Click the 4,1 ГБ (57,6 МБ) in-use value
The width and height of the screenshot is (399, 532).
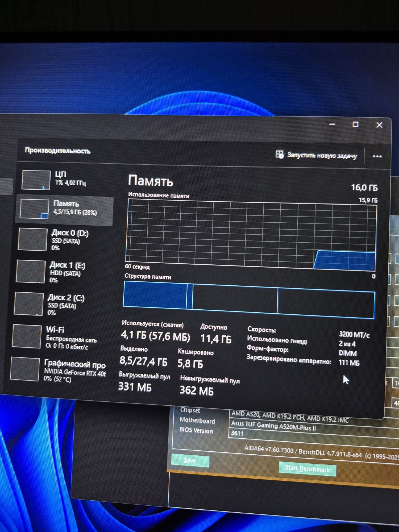pos(155,336)
